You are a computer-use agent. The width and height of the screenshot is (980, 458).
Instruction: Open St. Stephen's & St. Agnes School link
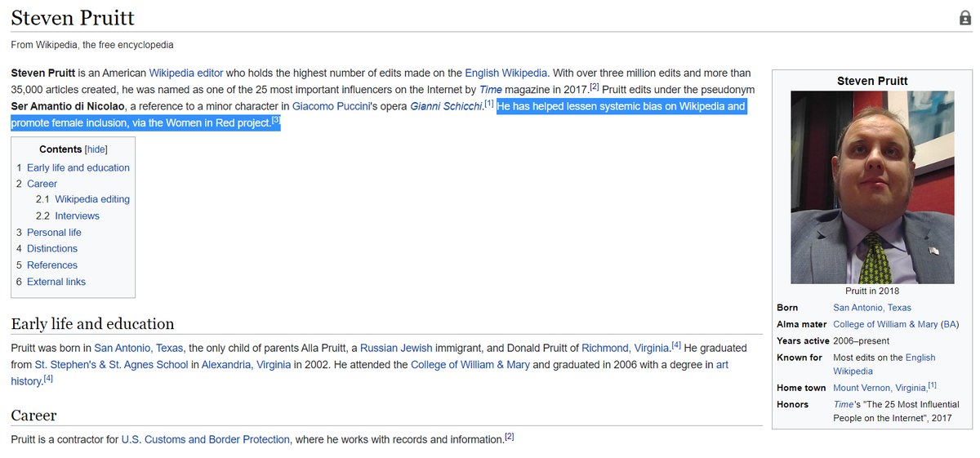(x=112, y=365)
